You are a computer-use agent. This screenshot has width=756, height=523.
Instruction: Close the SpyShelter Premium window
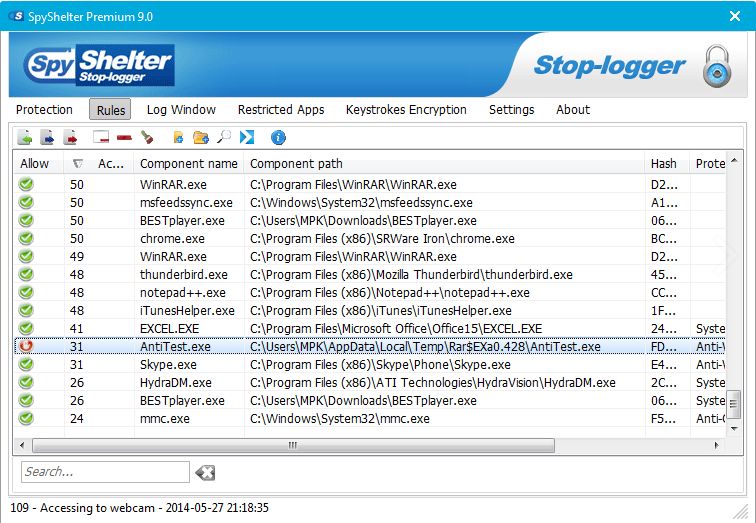(735, 16)
